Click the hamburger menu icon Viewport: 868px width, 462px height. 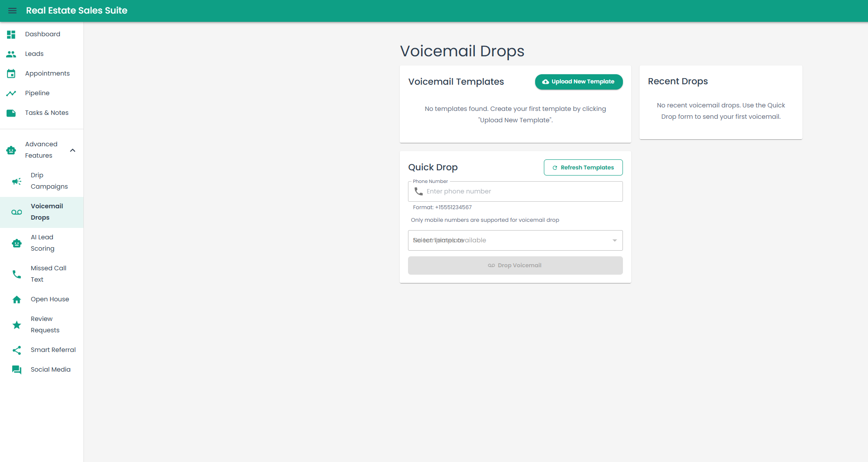(x=12, y=10)
